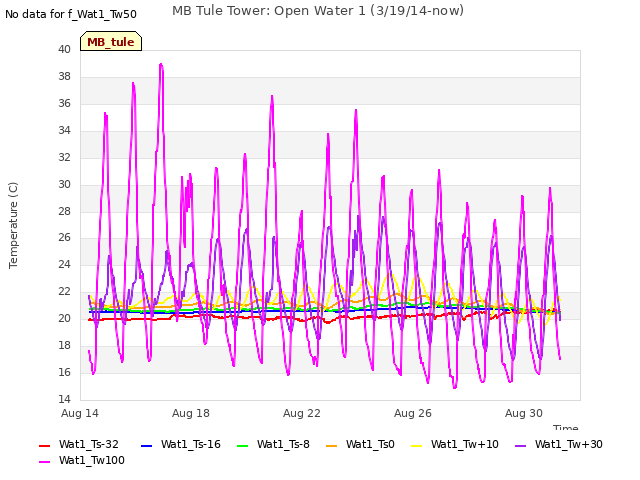Click the 28 y-axis tick label
Screen dimensions: 640x480
[64, 211]
